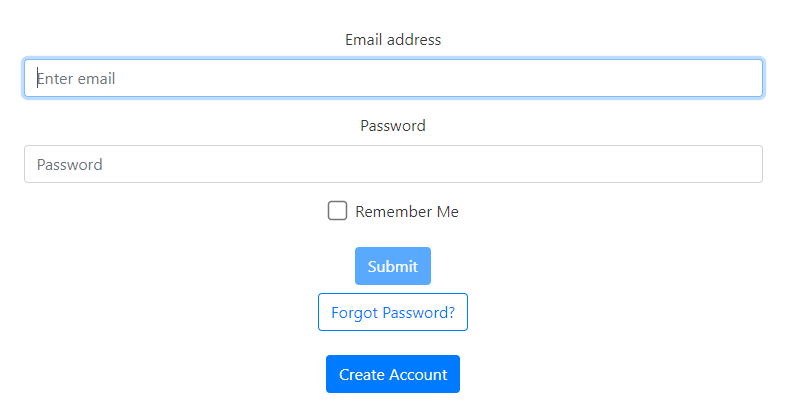Click the Create Account button
Image resolution: width=785 pixels, height=414 pixels.
point(393,374)
